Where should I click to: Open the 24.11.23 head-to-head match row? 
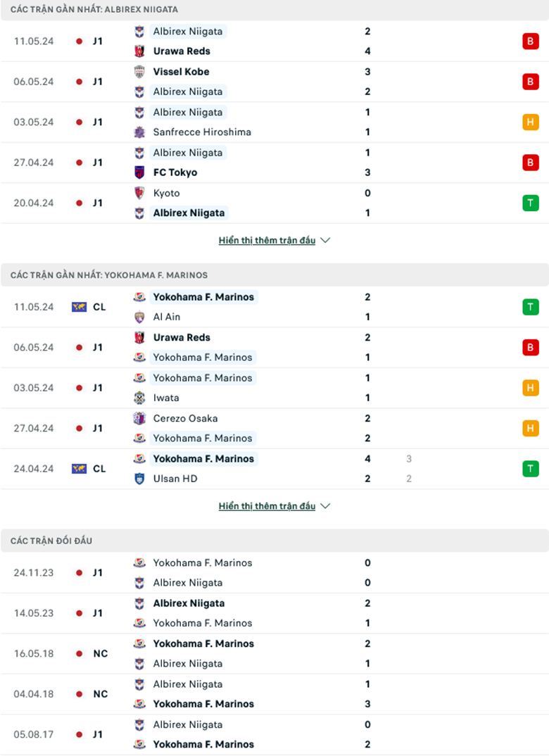tap(274, 573)
